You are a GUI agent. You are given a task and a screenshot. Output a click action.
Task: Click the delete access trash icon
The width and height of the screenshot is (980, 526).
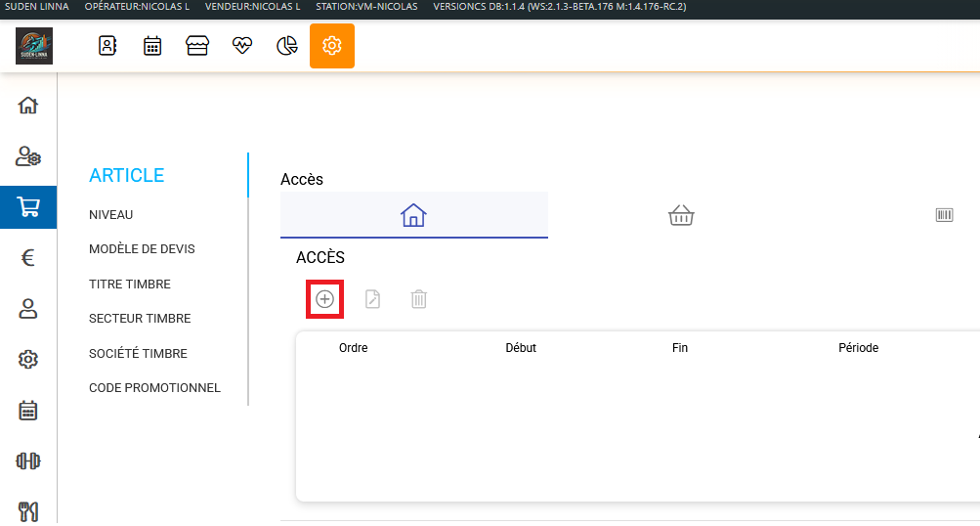(418, 299)
